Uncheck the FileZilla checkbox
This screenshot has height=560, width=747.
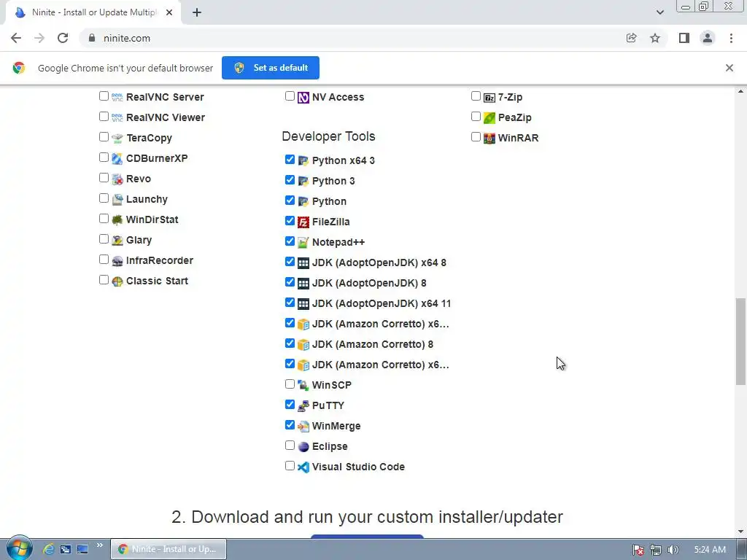click(x=290, y=220)
